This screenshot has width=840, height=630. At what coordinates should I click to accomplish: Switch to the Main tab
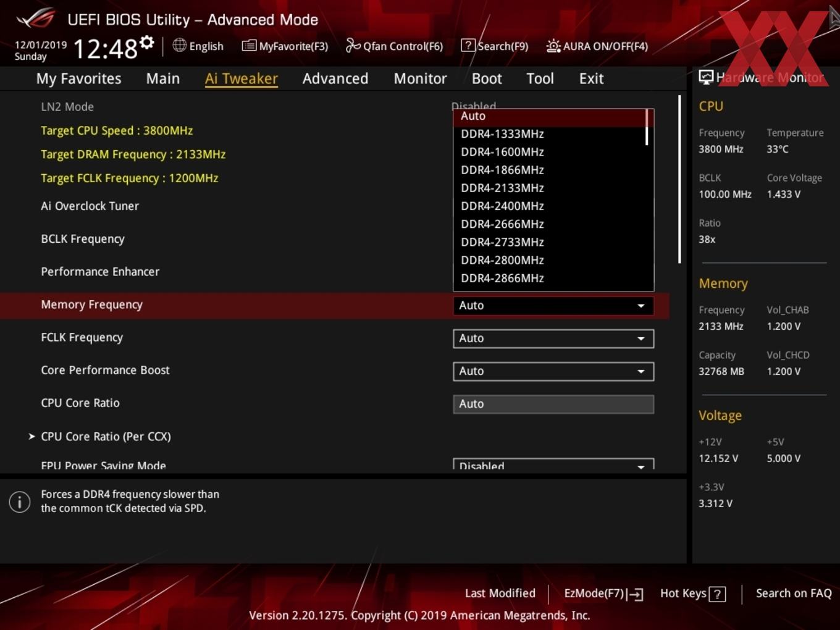[x=163, y=78]
